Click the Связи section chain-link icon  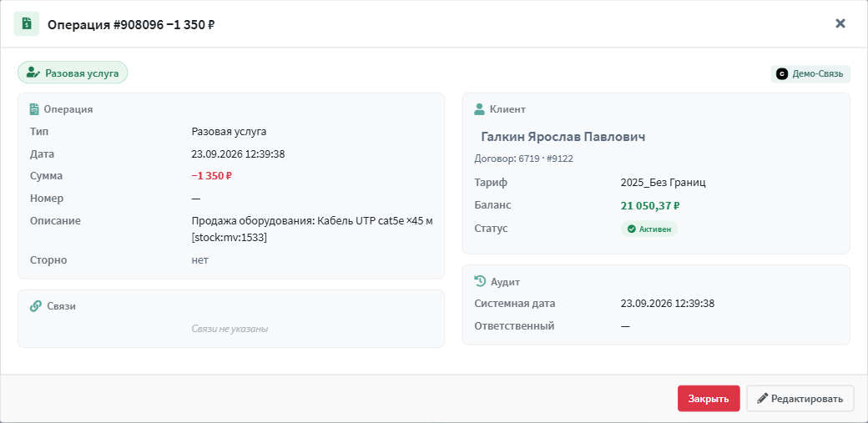click(35, 305)
